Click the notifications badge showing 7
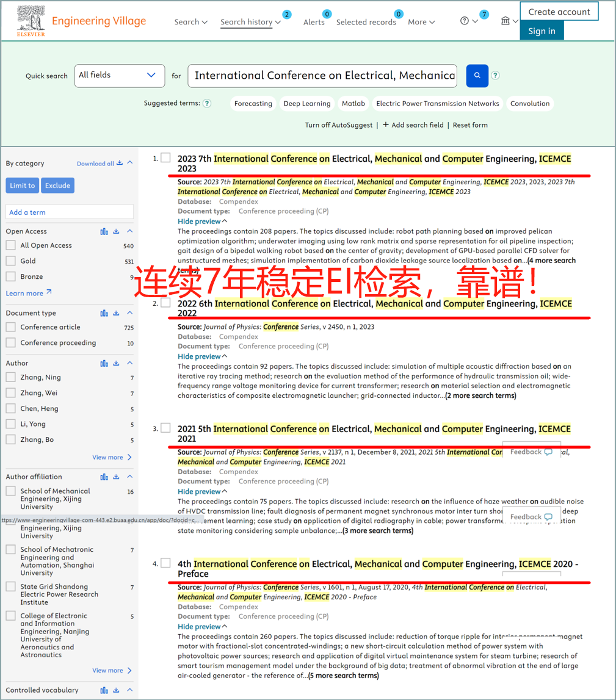The width and height of the screenshot is (616, 700). click(x=484, y=14)
